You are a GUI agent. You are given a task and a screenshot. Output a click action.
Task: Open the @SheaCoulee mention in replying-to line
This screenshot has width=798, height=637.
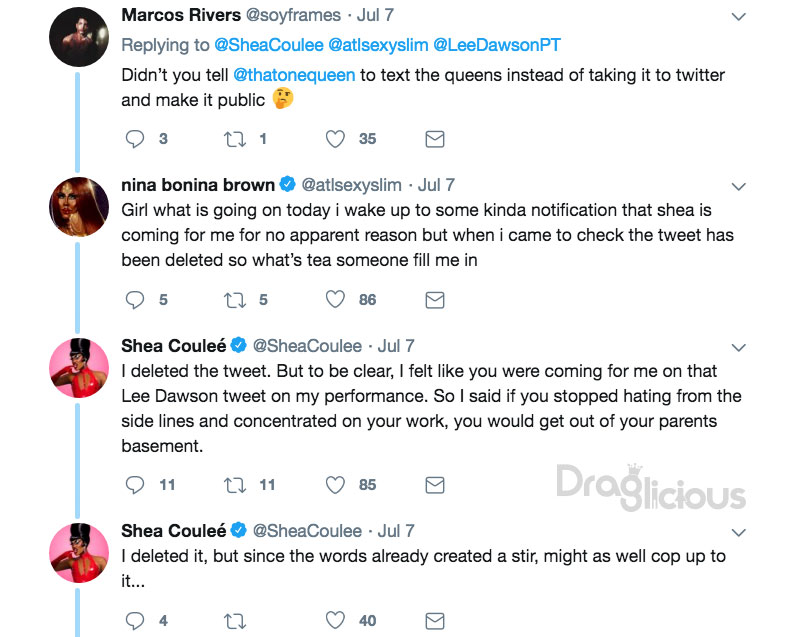269,45
